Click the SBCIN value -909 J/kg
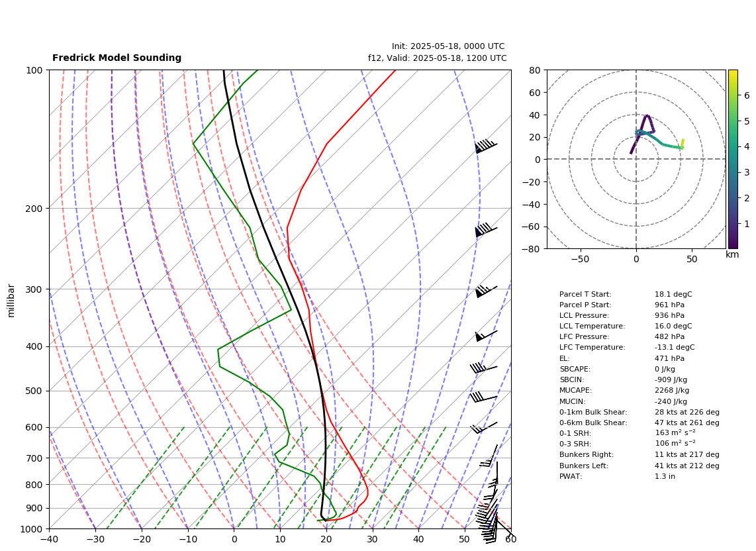756x551 pixels. (671, 379)
